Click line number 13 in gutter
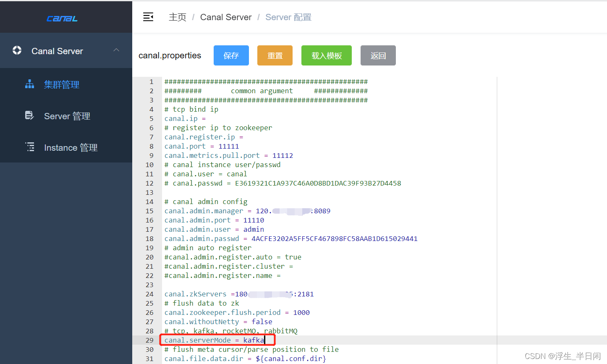The height and width of the screenshot is (364, 607). [x=149, y=192]
